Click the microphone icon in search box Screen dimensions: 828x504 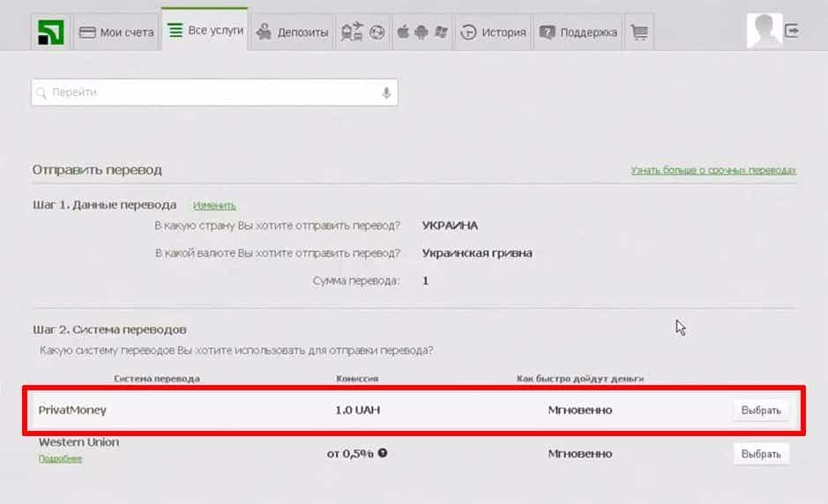(386, 93)
